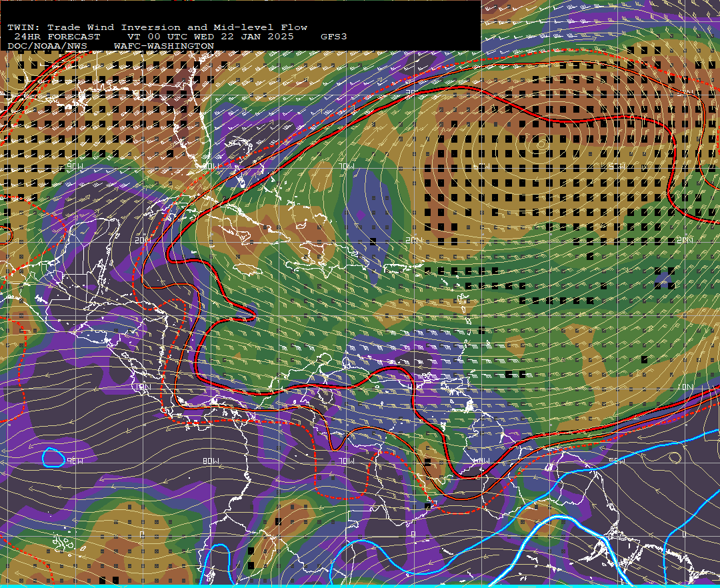Click the 80W label over the eastern Pacific
The height and width of the screenshot is (588, 720).
211,461
